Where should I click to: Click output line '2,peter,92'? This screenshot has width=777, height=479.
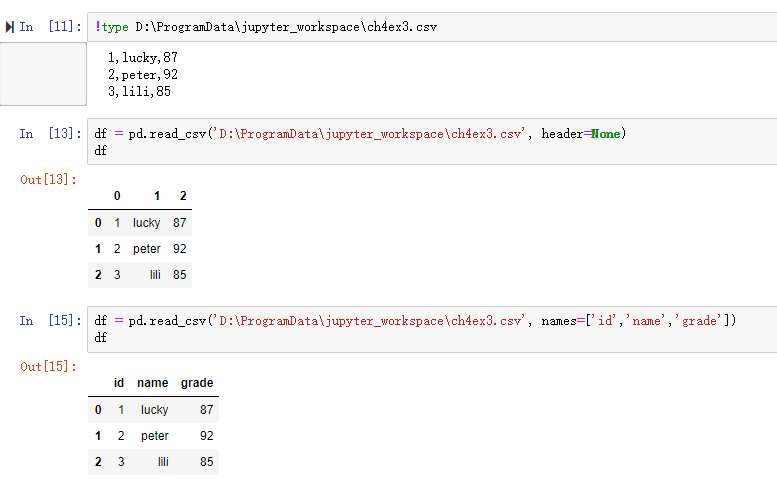tap(143, 75)
